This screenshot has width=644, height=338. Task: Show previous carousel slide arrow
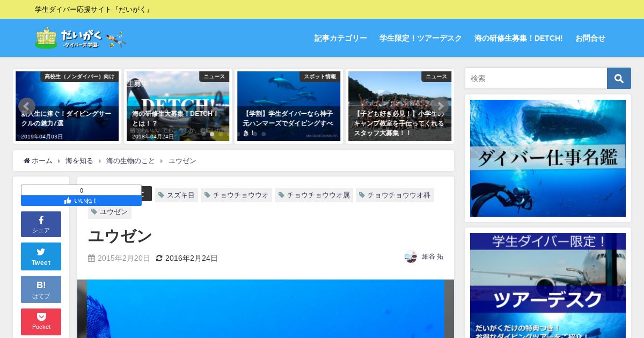coord(27,106)
